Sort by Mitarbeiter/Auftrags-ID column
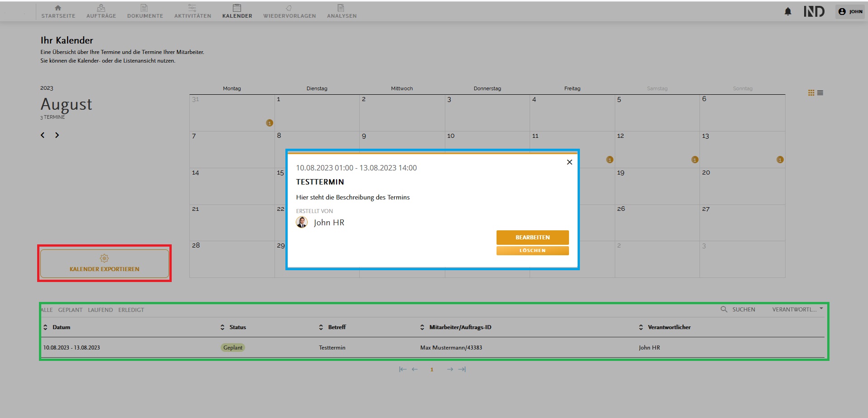The width and height of the screenshot is (868, 418). (x=456, y=327)
